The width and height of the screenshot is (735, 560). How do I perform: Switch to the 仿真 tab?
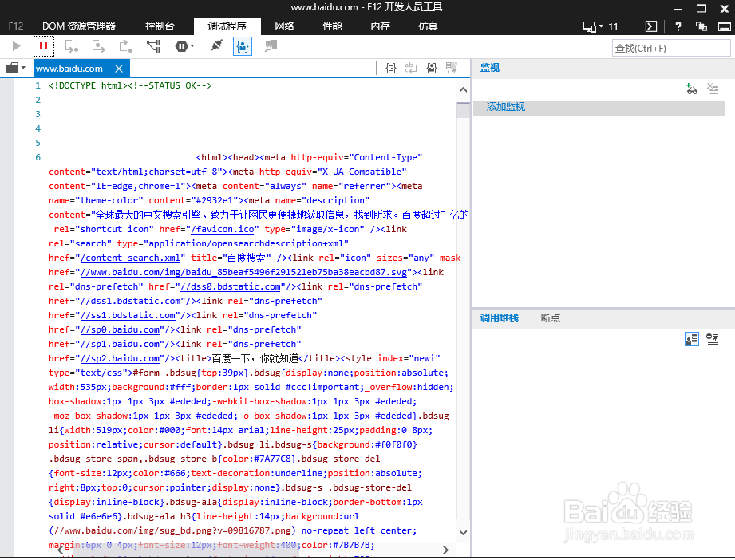pyautogui.click(x=428, y=26)
